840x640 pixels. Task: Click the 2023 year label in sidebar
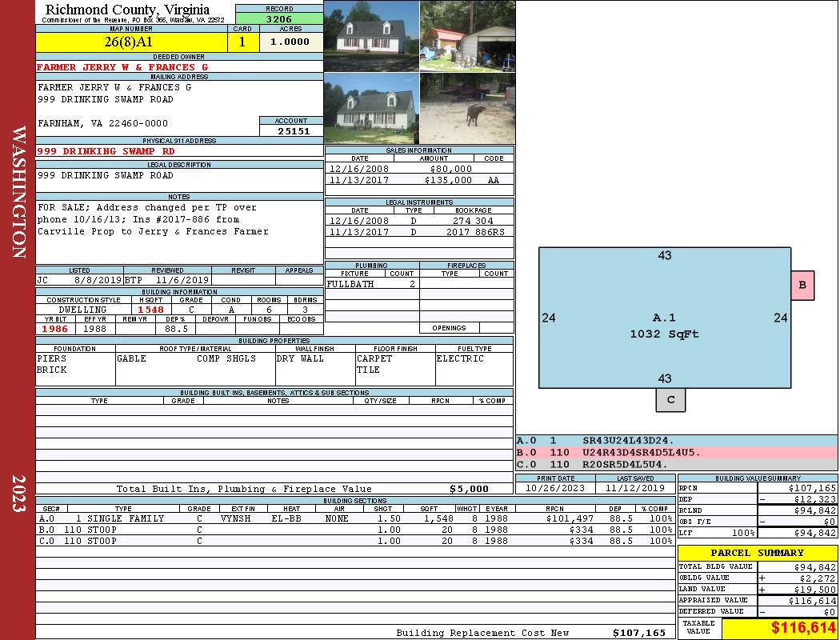coord(18,493)
